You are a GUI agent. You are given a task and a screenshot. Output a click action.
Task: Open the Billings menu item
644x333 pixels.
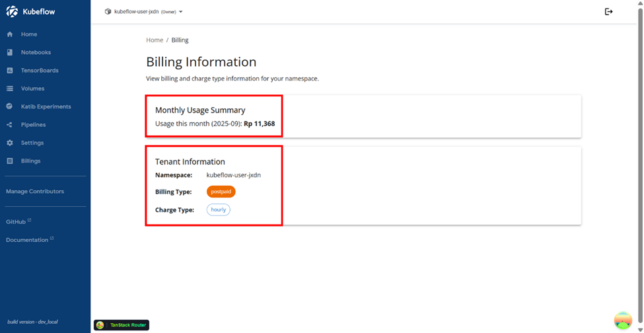pos(30,161)
